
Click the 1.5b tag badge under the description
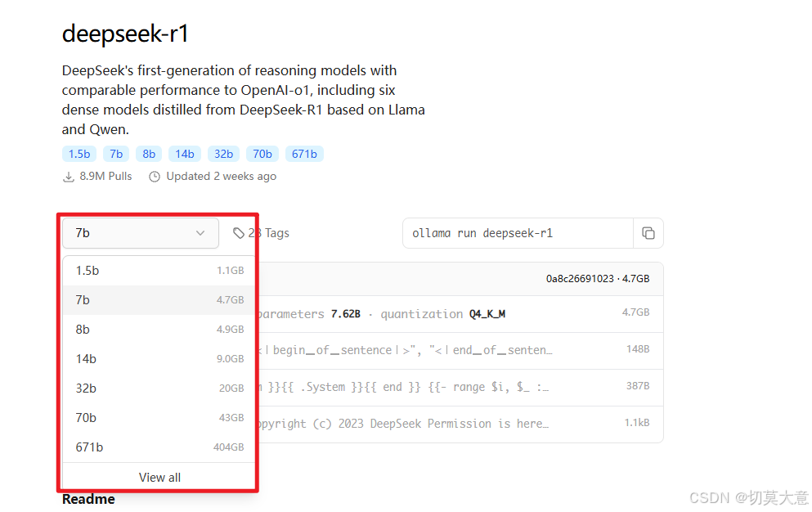pyautogui.click(x=79, y=154)
